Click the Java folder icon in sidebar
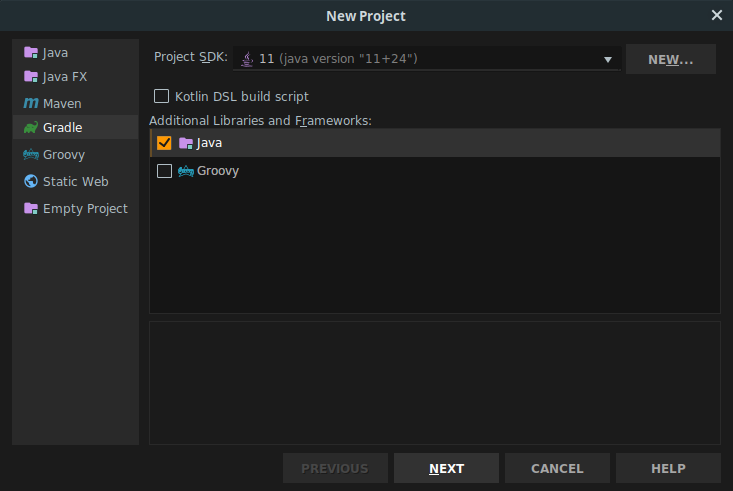The width and height of the screenshot is (733, 491). tap(31, 52)
